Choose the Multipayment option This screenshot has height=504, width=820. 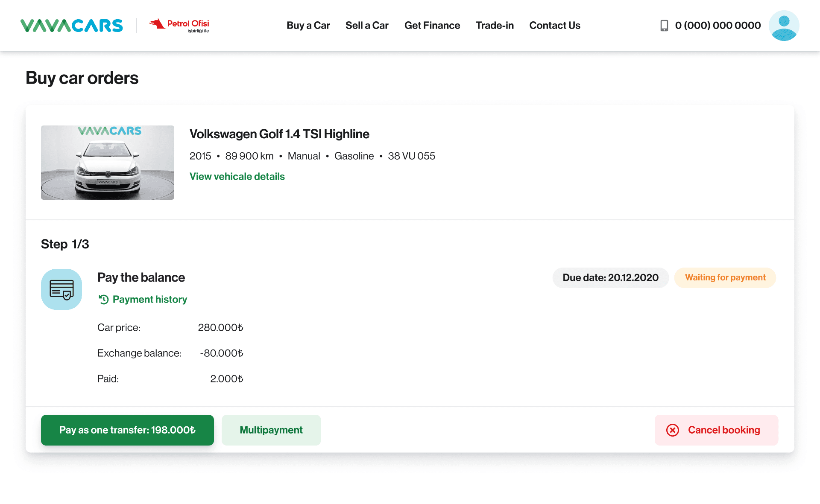point(271,430)
